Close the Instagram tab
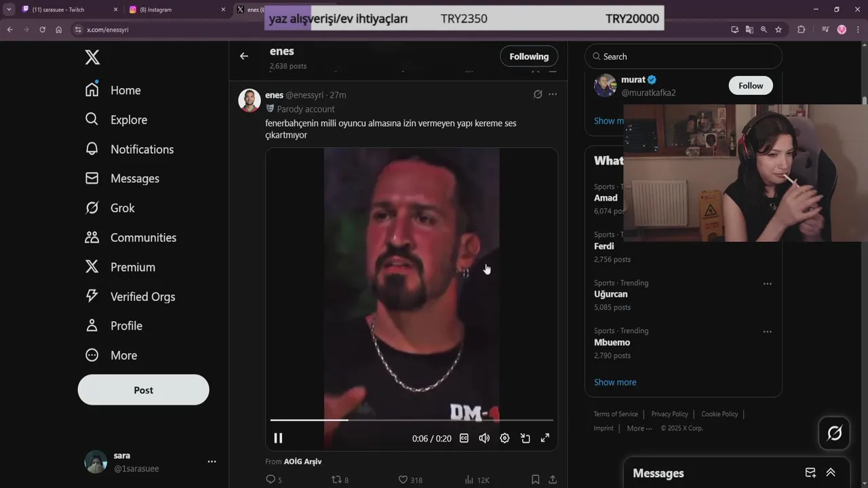This screenshot has height=488, width=868. point(223,9)
